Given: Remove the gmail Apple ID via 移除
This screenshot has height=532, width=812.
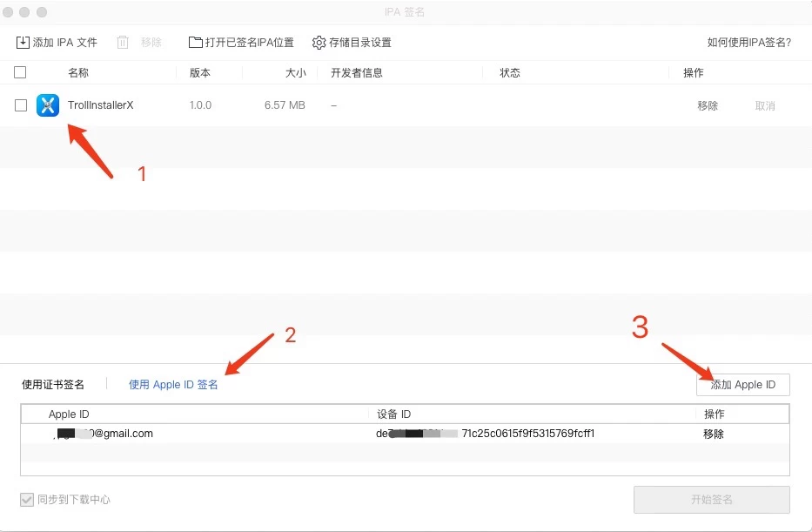Looking at the screenshot, I should (x=714, y=433).
